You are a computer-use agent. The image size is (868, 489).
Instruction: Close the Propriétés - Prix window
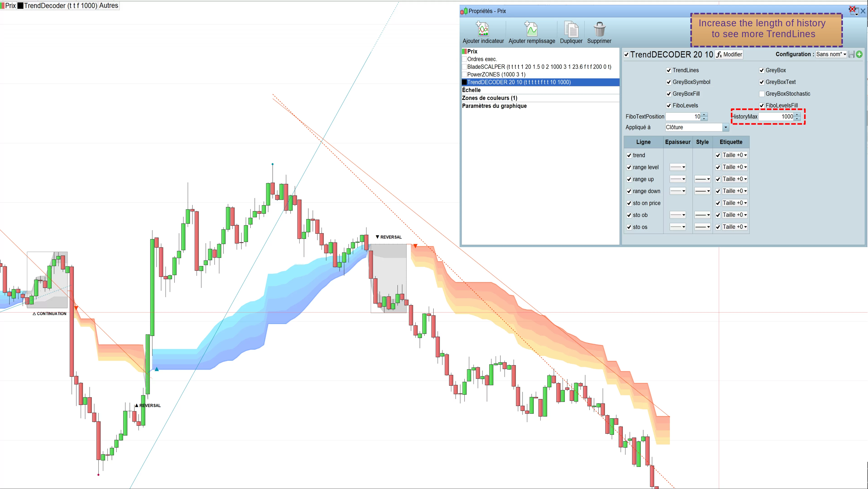863,11
